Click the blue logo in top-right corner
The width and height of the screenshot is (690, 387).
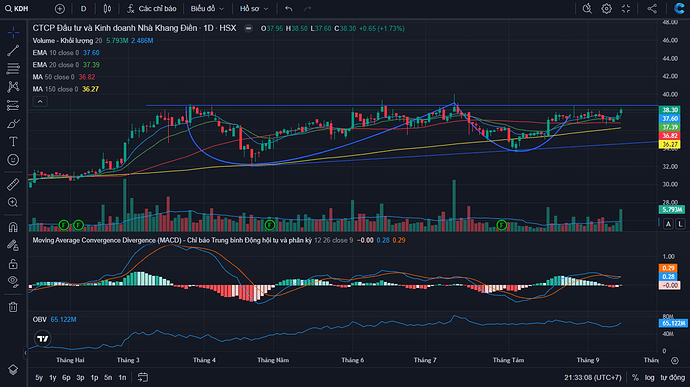(x=679, y=8)
